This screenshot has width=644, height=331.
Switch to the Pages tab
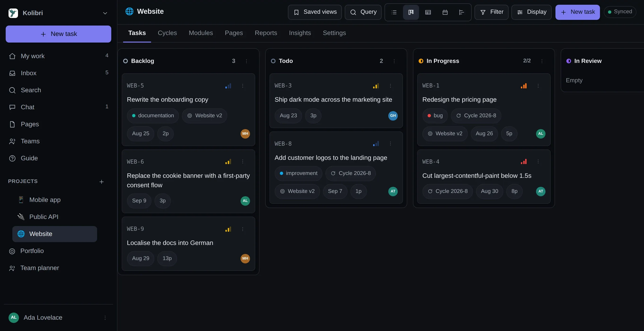(x=234, y=33)
